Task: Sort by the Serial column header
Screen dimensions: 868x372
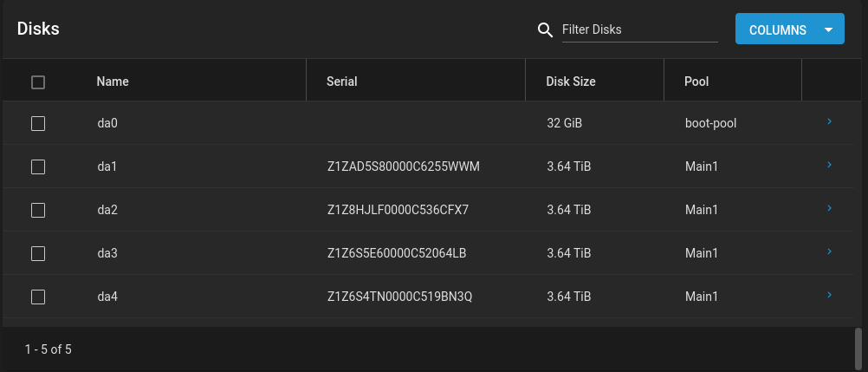Action: [341, 82]
